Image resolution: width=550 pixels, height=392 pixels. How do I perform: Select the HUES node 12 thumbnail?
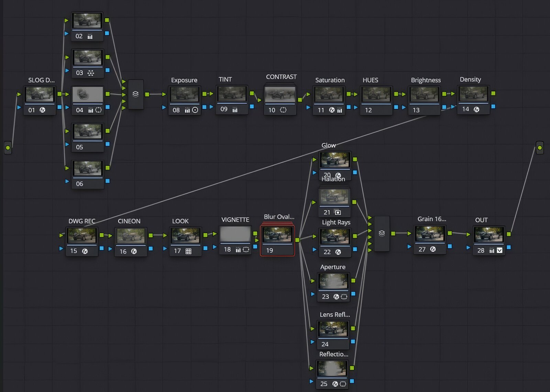(x=376, y=94)
